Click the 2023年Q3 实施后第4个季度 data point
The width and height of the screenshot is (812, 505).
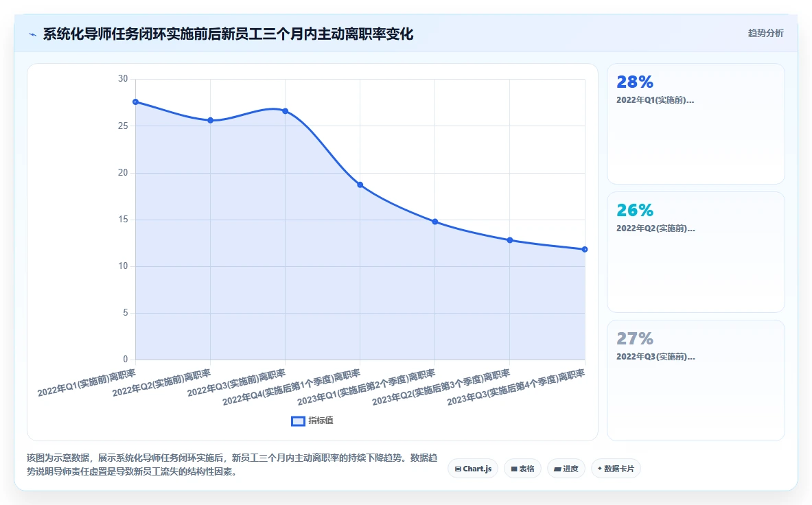coord(585,249)
